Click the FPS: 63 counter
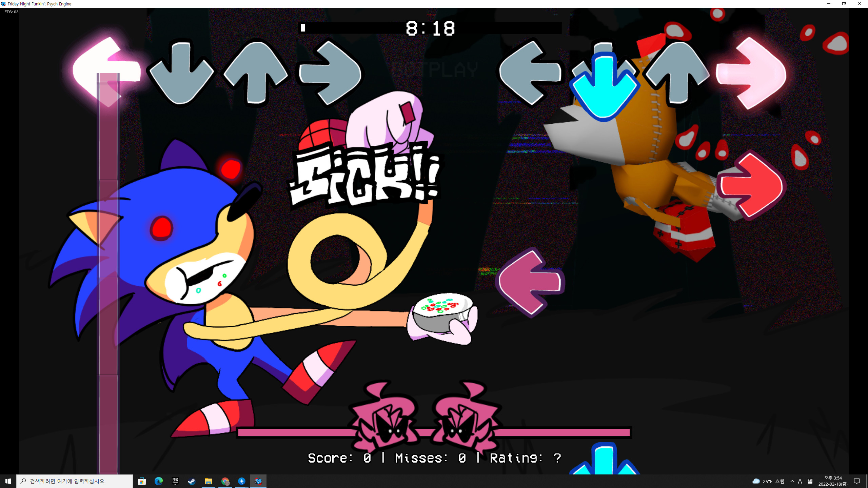Screen dimensions: 868x488 pos(11,12)
